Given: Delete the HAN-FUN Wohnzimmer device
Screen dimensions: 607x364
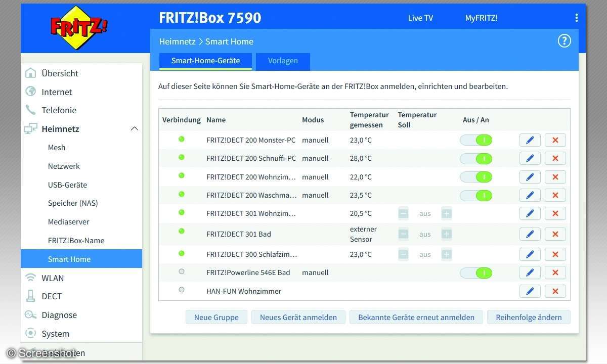Looking at the screenshot, I should (x=555, y=291).
